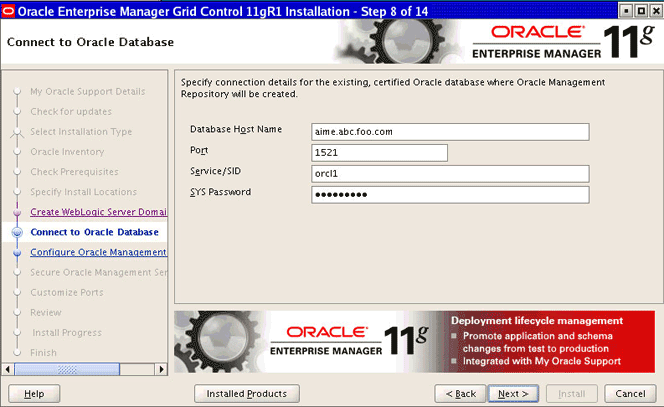Image resolution: width=664 pixels, height=407 pixels.
Task: Select the Service/SID field with orcl1
Action: [450, 174]
